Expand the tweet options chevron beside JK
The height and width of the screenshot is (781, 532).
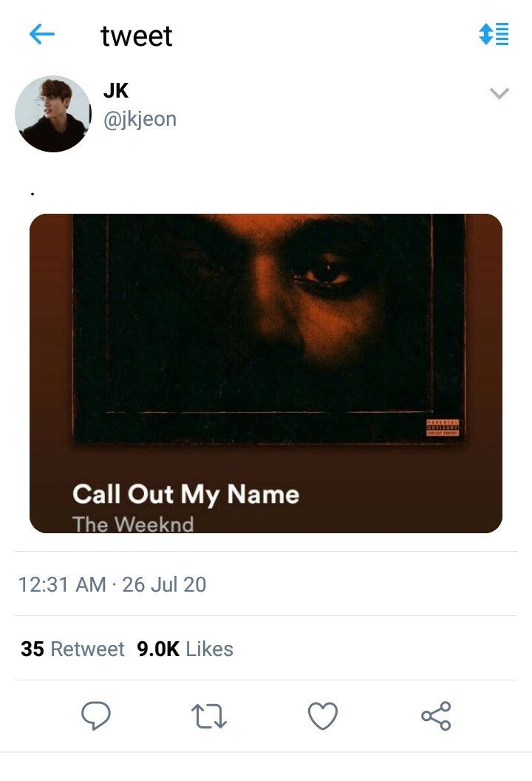(500, 93)
